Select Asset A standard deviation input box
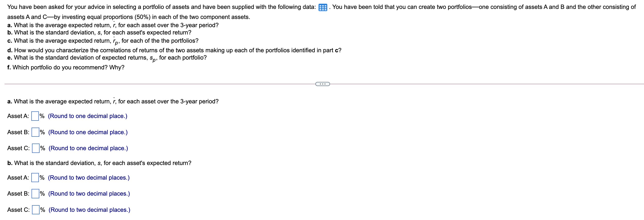The height and width of the screenshot is (220, 644). [x=35, y=177]
